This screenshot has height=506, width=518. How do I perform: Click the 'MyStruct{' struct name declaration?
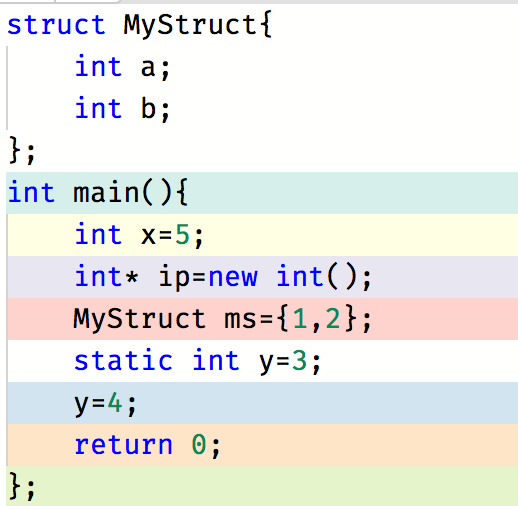(x=198, y=26)
